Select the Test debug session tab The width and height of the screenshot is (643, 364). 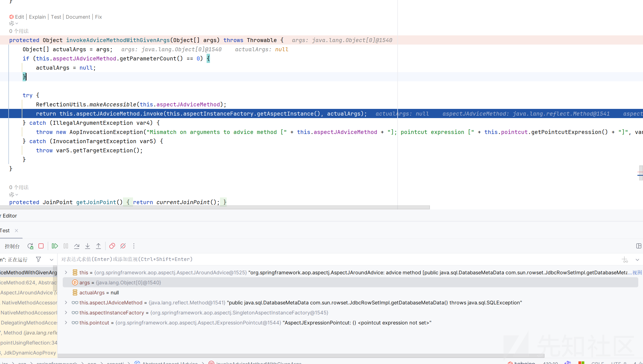5,231
